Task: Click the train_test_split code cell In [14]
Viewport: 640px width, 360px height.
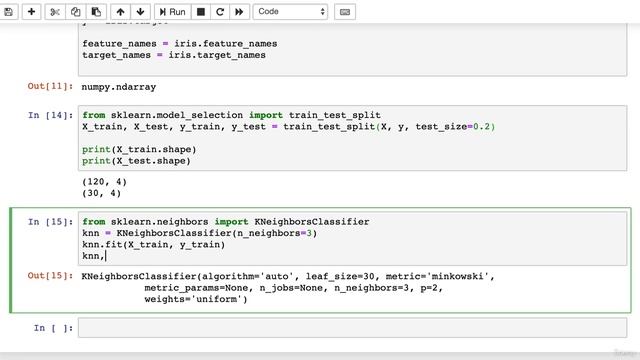Action: [x=352, y=138]
